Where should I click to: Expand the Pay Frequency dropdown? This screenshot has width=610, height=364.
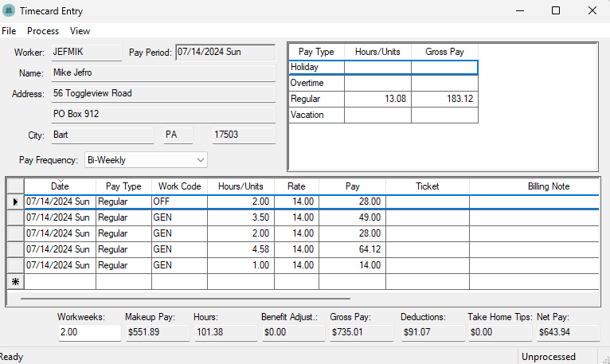pyautogui.click(x=199, y=160)
